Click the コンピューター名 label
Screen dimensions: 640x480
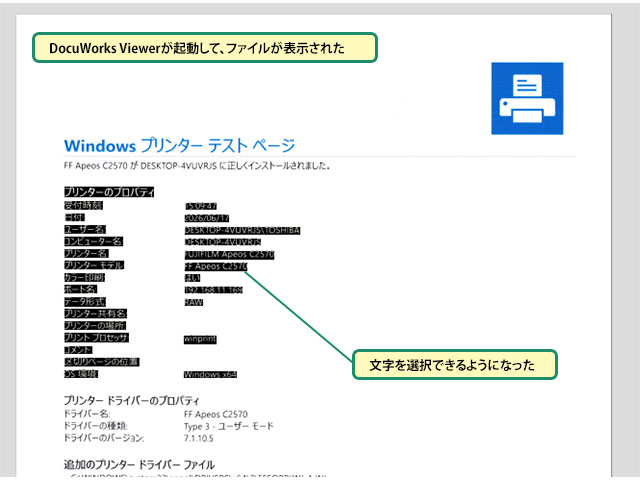coord(93,242)
